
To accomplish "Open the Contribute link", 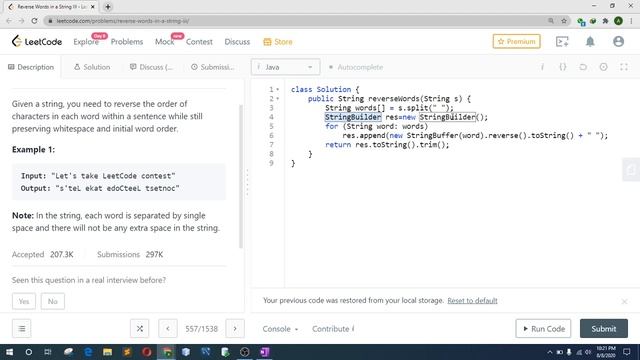I will point(333,329).
